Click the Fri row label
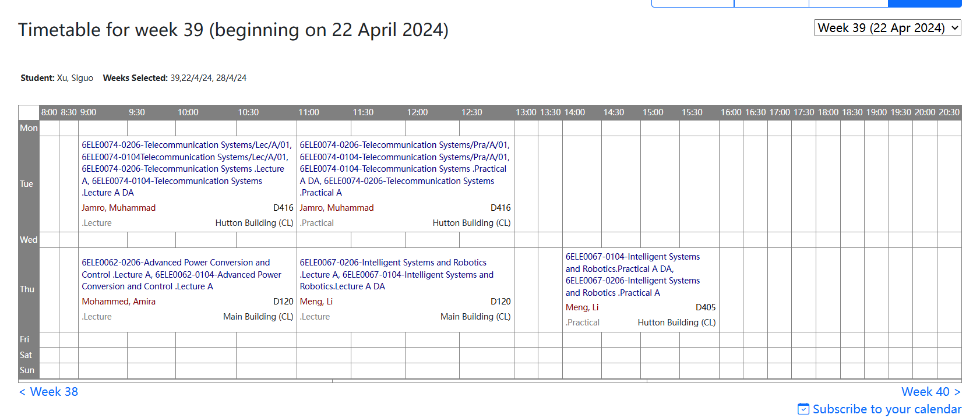 click(x=24, y=339)
